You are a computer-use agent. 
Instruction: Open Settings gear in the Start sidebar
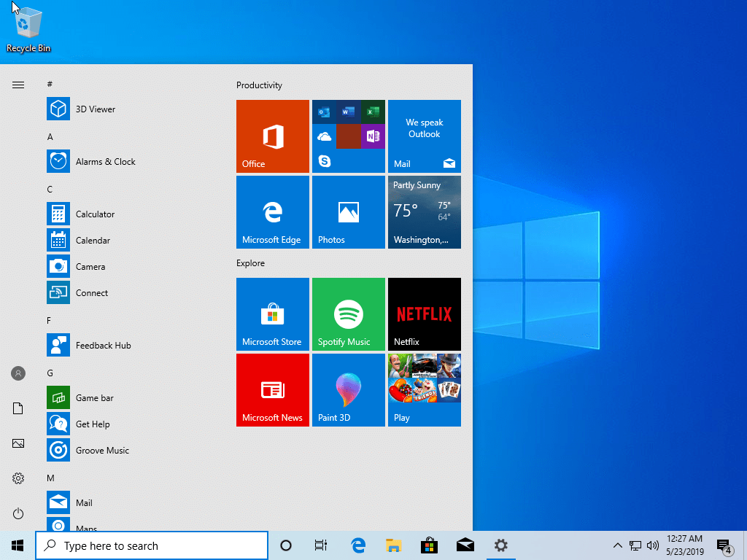point(18,478)
